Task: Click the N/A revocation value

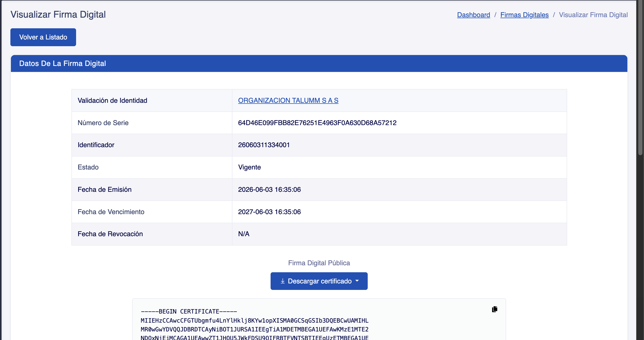Action: tap(244, 234)
